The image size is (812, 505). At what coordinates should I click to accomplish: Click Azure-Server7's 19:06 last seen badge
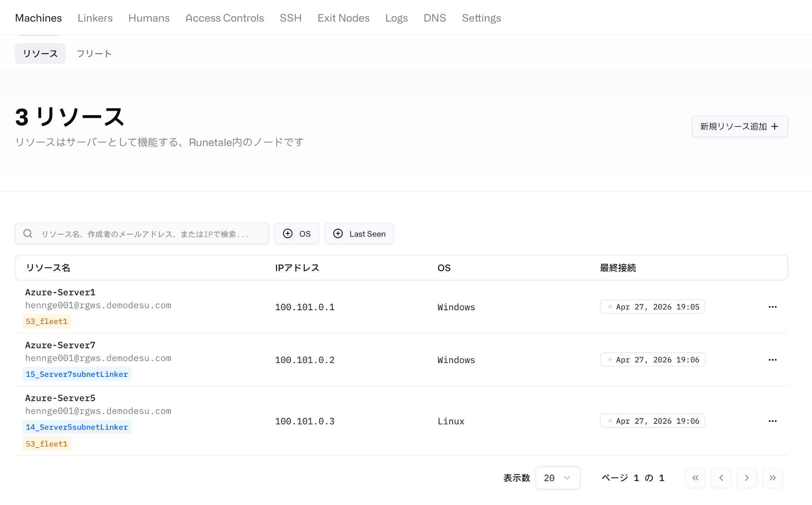pos(652,360)
